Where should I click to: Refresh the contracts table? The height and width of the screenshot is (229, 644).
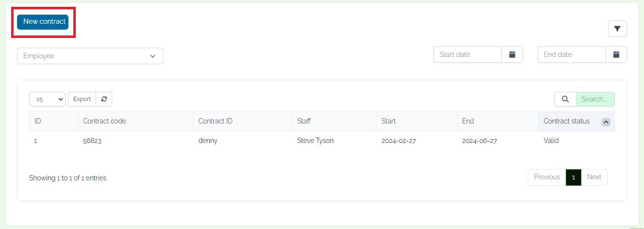(x=104, y=99)
